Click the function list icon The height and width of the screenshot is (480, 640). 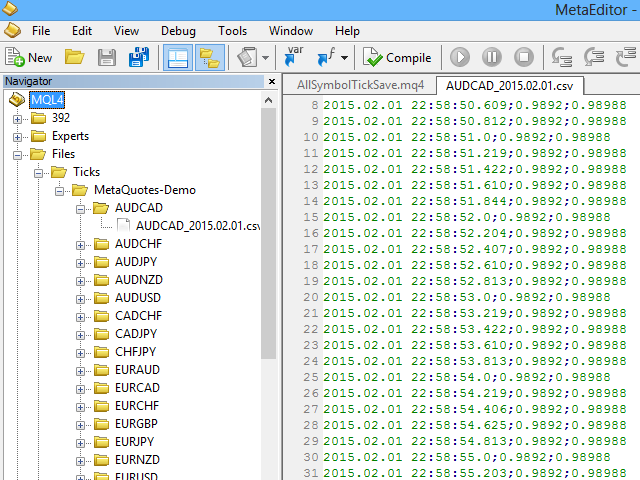point(326,57)
